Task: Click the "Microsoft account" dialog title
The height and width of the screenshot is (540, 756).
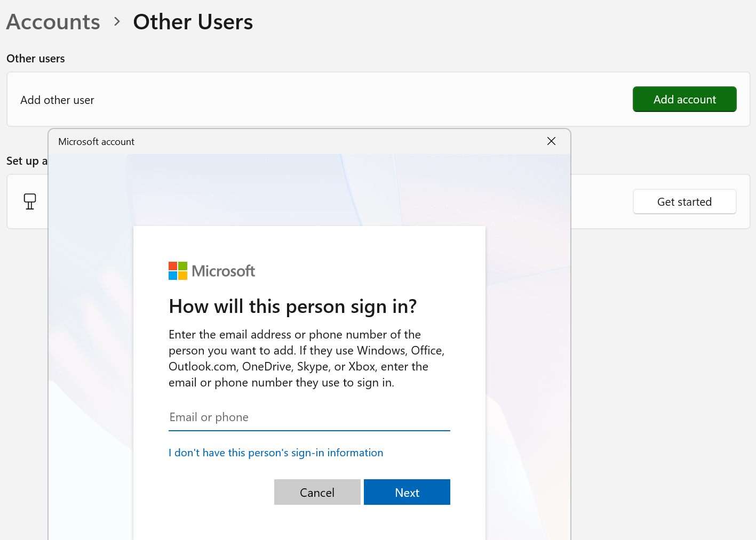Action: pyautogui.click(x=96, y=142)
